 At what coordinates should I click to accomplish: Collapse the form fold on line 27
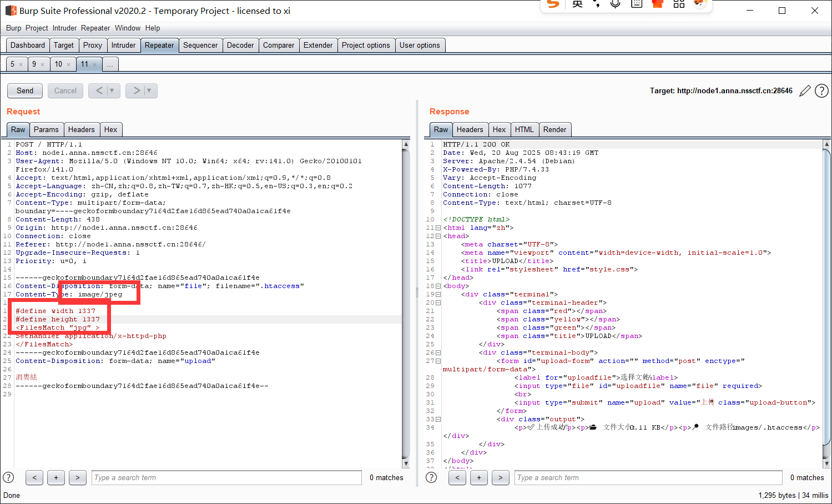(438, 361)
